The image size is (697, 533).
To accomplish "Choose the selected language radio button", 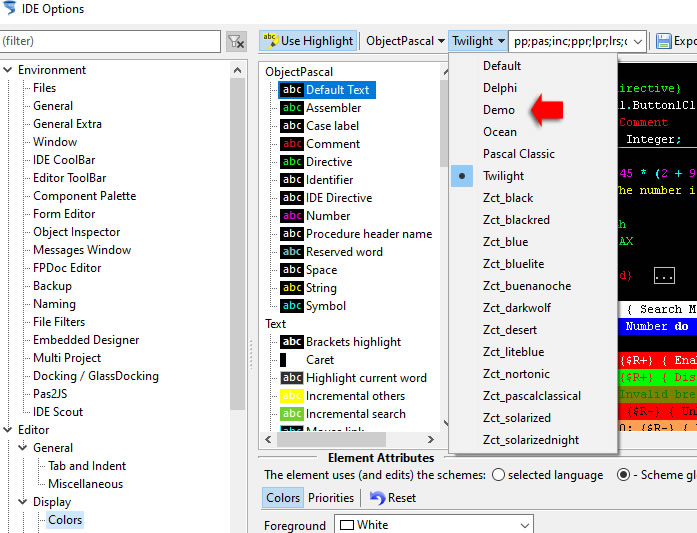I will 498,475.
